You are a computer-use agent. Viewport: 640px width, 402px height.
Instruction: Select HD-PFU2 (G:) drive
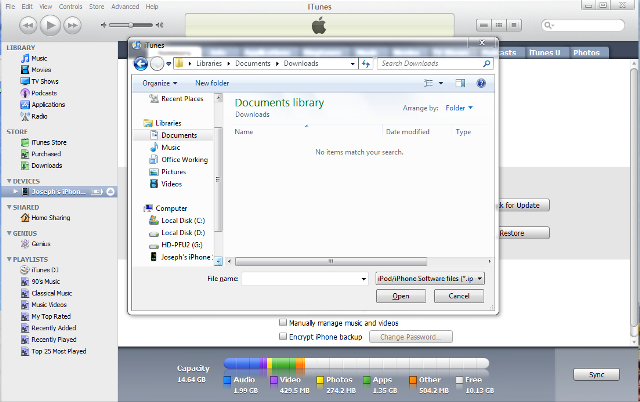(182, 245)
